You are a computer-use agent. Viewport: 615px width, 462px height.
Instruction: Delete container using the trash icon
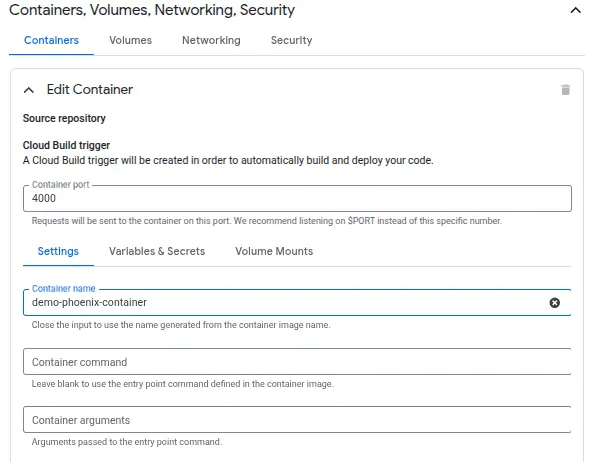tap(565, 90)
